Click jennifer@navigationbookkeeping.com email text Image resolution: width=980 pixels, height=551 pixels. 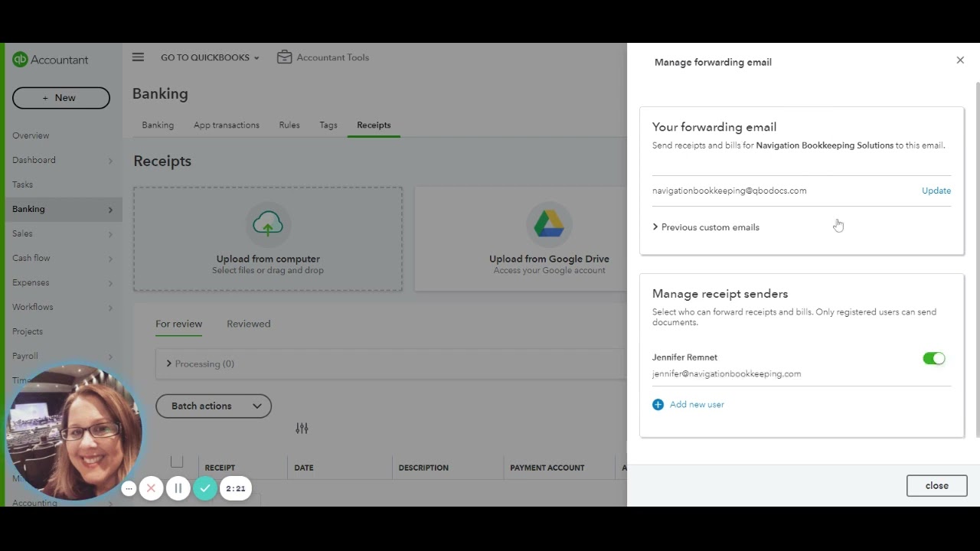click(727, 374)
